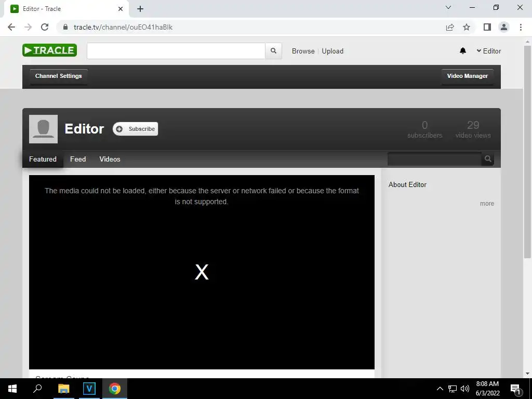
Task: Open the Windows notification center
Action: pos(515,389)
